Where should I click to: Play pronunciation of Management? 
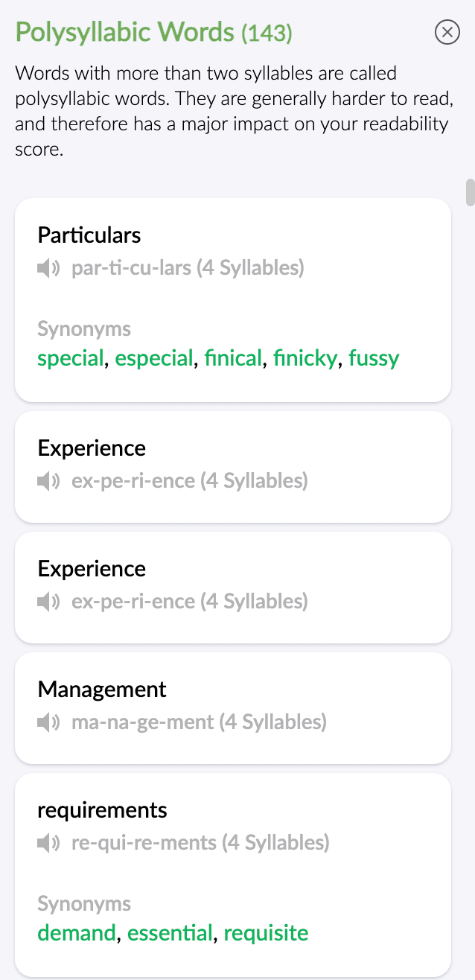tap(47, 722)
